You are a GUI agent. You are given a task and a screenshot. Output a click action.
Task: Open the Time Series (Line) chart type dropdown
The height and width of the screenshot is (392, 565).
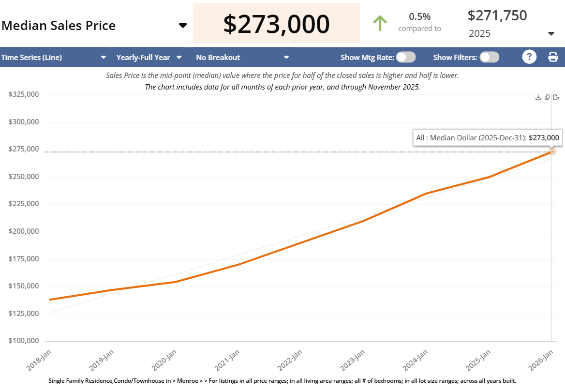click(103, 57)
